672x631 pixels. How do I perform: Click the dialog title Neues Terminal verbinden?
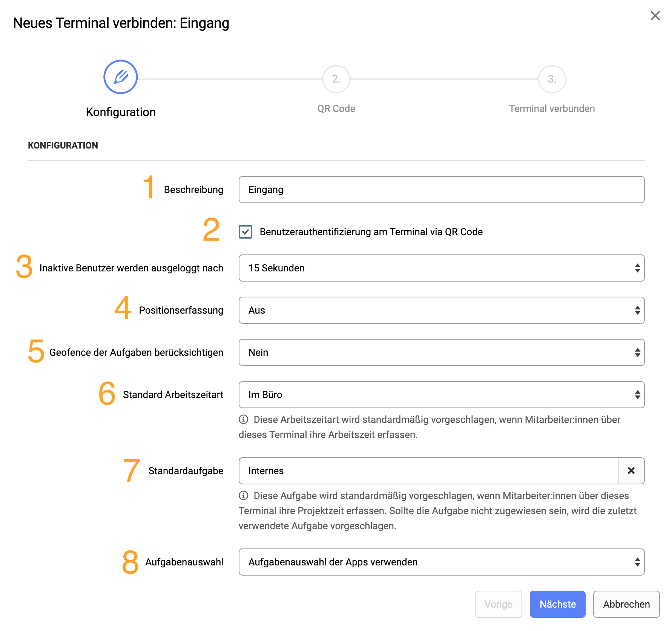pyautogui.click(x=121, y=23)
